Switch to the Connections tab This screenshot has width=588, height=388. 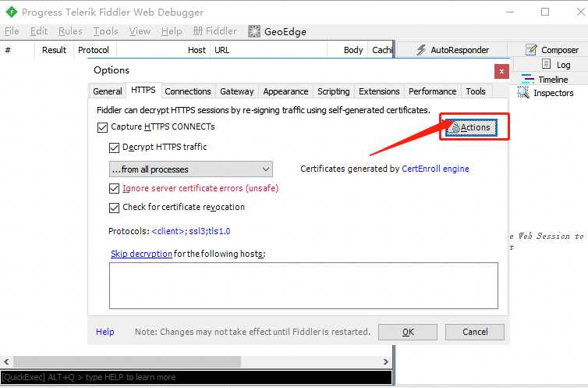coord(188,91)
